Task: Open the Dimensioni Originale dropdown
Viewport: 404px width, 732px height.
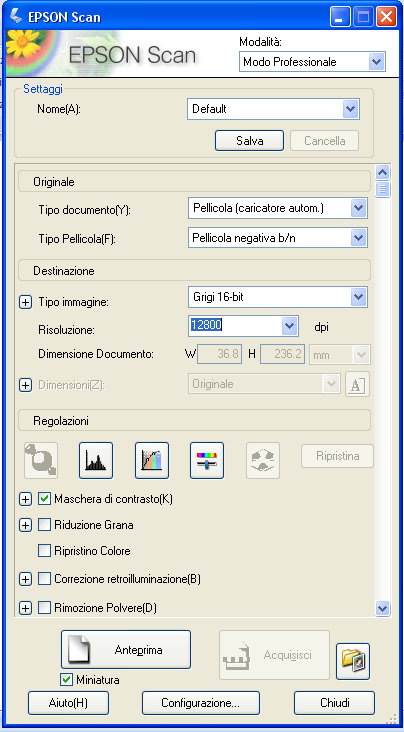Action: pos(264,385)
